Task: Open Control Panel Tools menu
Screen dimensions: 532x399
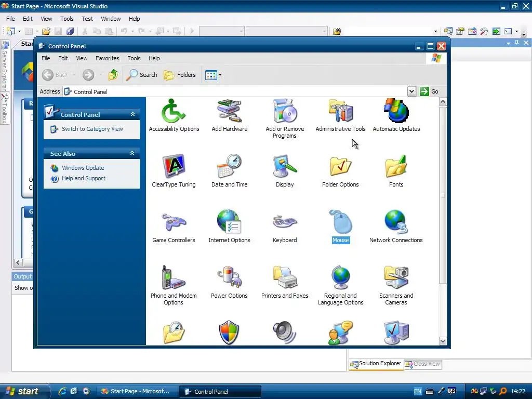Action: [x=134, y=58]
